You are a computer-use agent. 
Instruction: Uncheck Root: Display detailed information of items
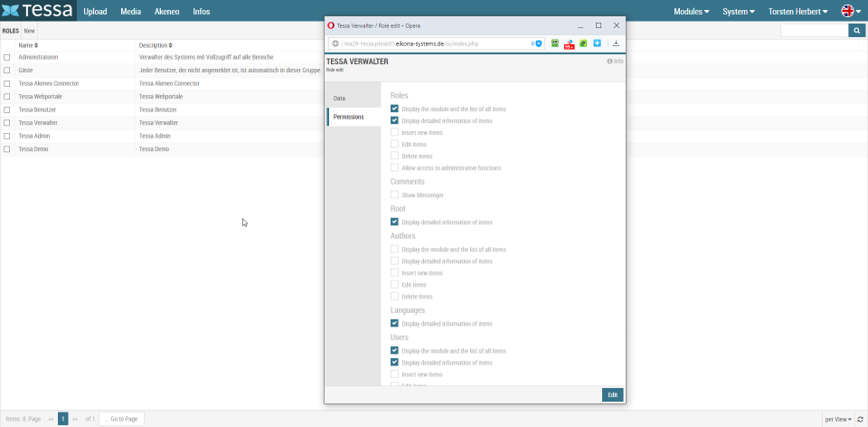pyautogui.click(x=395, y=222)
